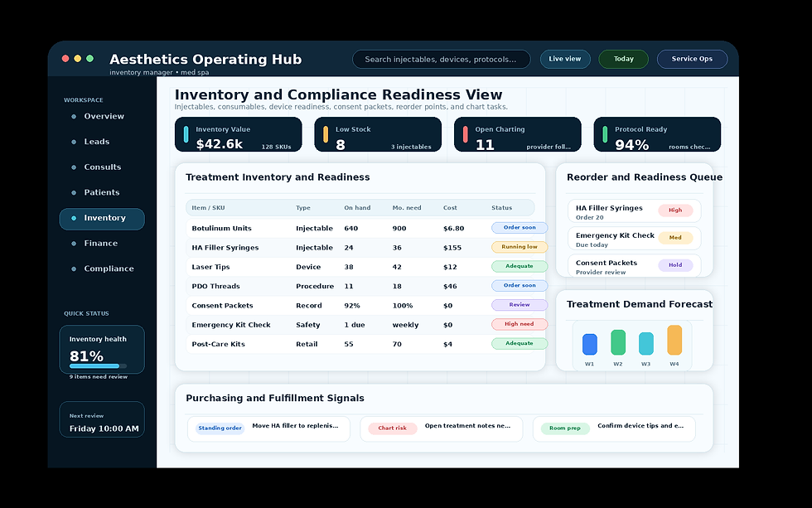The image size is (812, 508).
Task: Click the Inventory health 81% progress bar
Action: coord(98,366)
